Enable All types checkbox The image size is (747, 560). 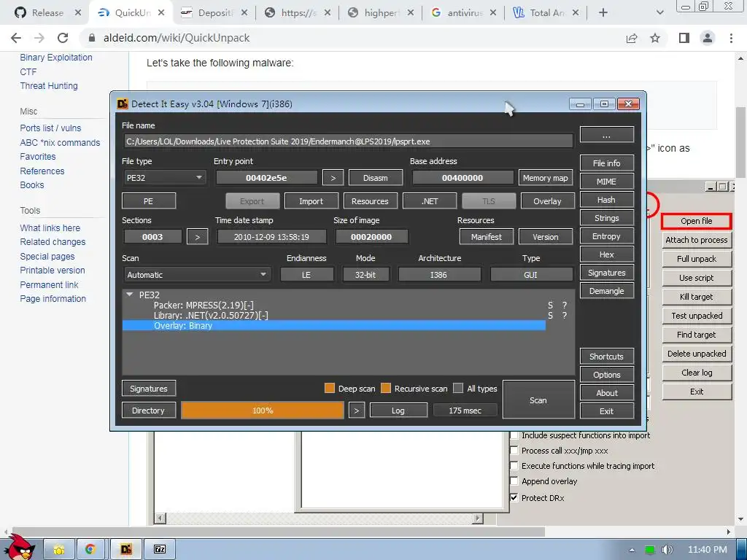(458, 388)
